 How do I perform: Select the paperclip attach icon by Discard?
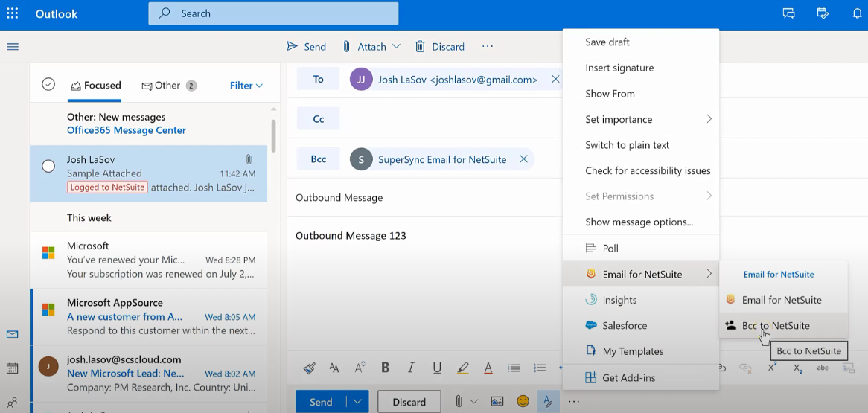click(459, 401)
